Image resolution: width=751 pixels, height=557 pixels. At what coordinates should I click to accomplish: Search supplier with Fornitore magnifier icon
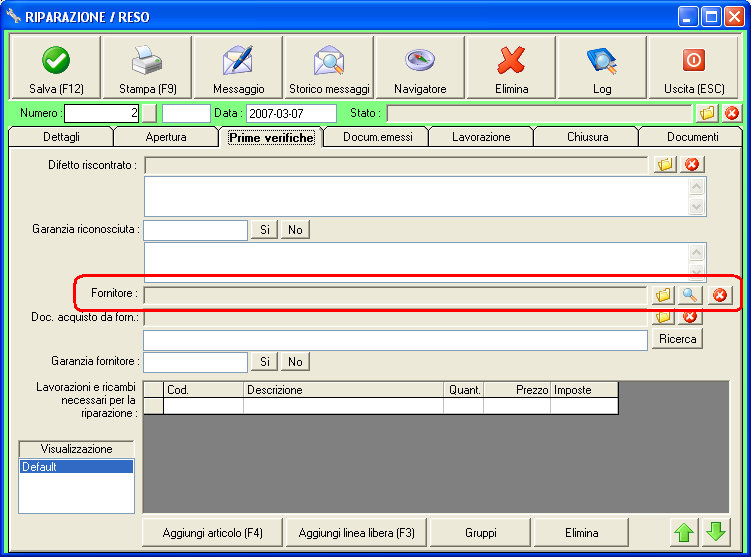690,295
